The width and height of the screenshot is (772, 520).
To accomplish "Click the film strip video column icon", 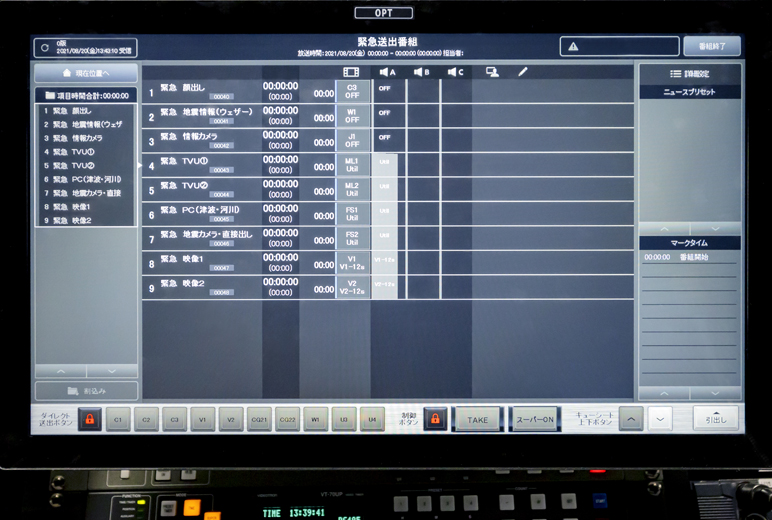I will 351,72.
